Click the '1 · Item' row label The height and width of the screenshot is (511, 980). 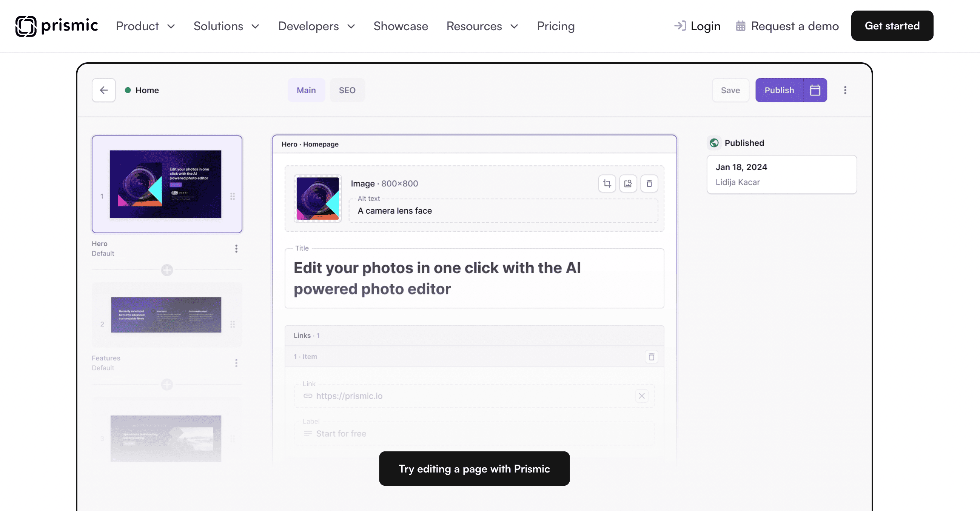pos(305,357)
